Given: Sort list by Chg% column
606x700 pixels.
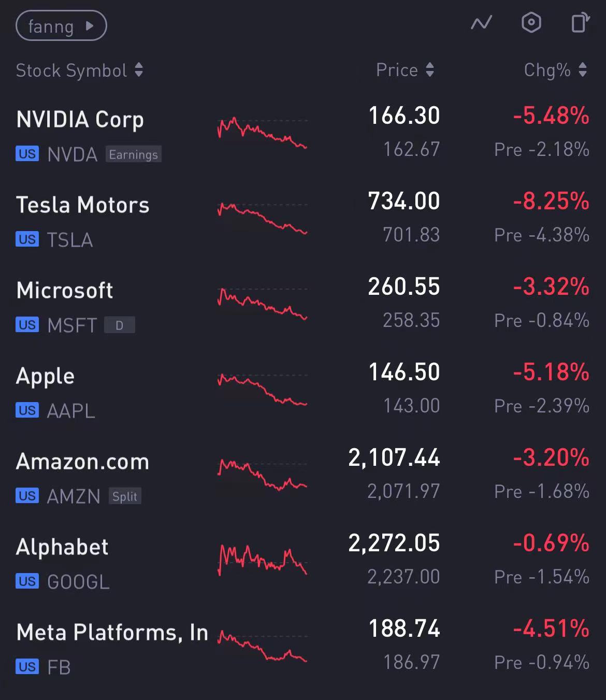Looking at the screenshot, I should pyautogui.click(x=555, y=70).
